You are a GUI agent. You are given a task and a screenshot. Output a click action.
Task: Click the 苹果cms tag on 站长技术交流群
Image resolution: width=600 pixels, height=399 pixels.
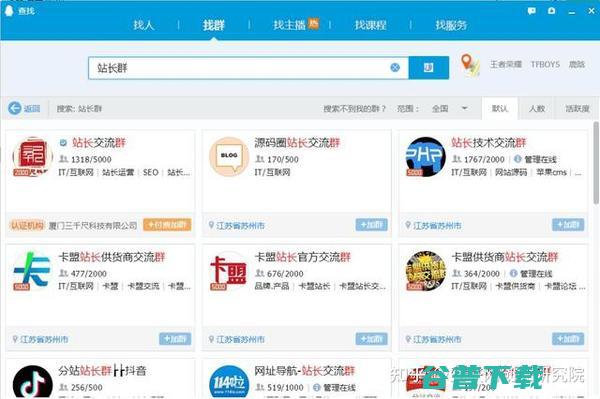click(551, 173)
